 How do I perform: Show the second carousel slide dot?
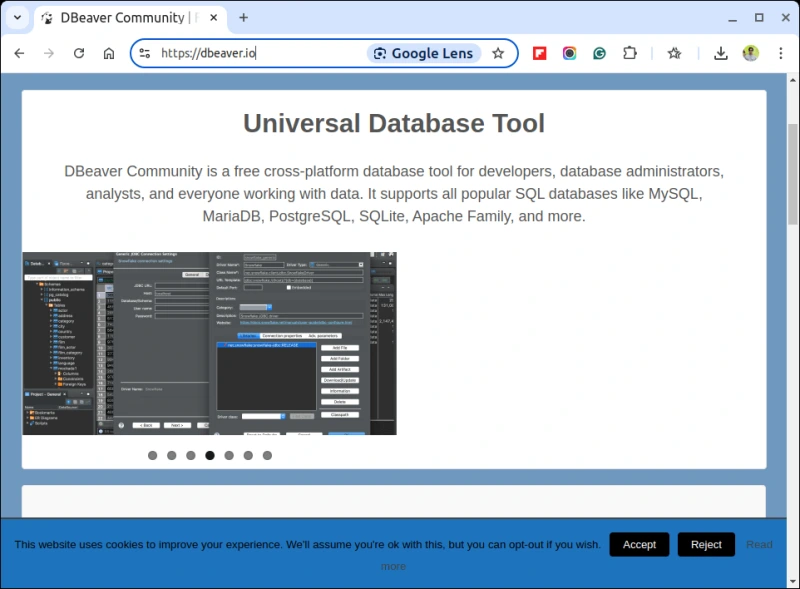171,455
